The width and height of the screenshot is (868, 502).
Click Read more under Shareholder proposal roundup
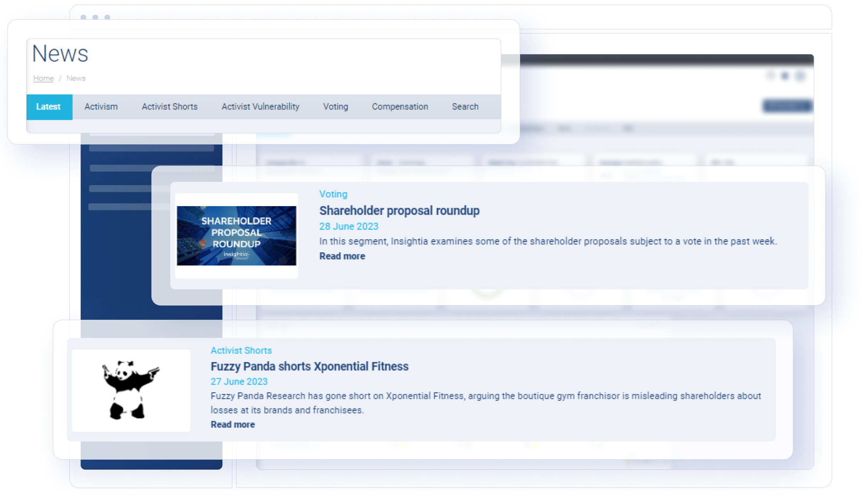tap(342, 256)
